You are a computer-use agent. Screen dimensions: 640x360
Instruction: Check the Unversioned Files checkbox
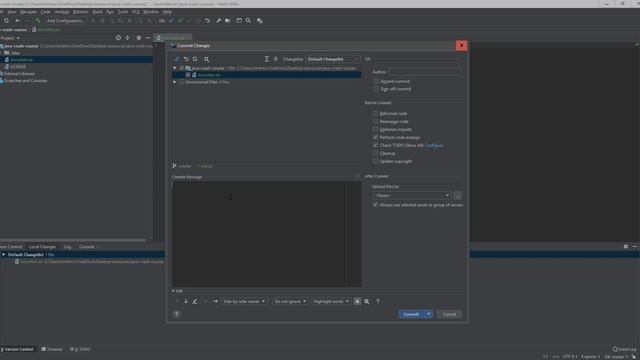(181, 82)
